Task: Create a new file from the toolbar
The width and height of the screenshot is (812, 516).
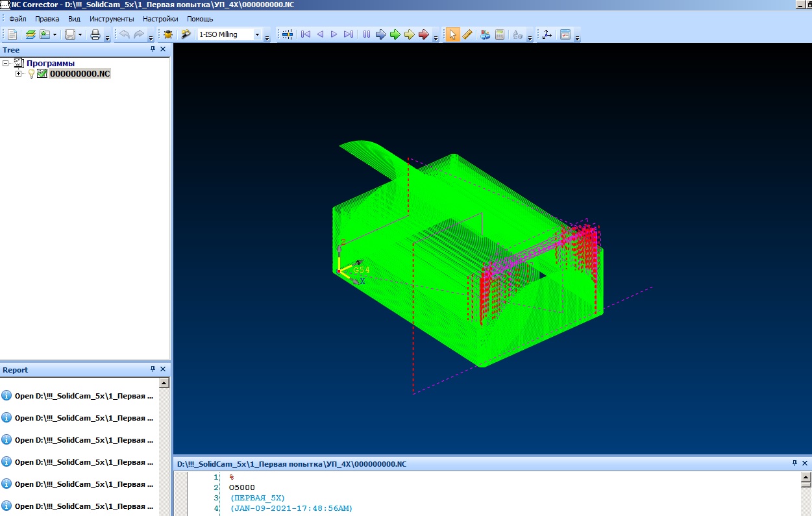Action: pos(12,34)
